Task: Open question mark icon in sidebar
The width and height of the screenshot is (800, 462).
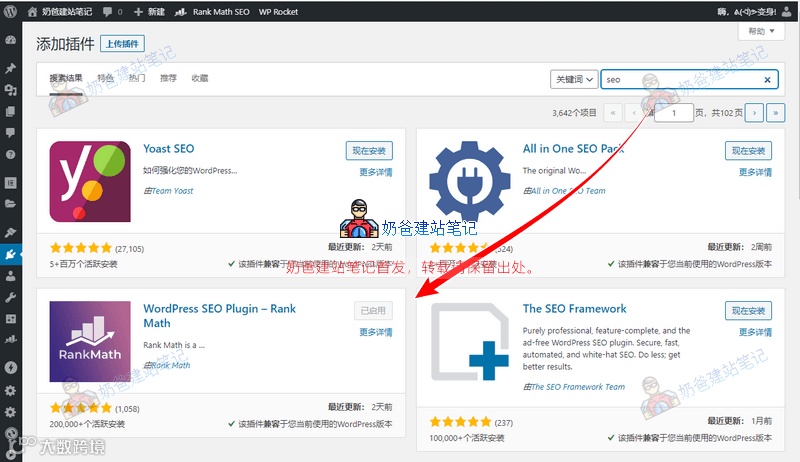Action: [10, 154]
